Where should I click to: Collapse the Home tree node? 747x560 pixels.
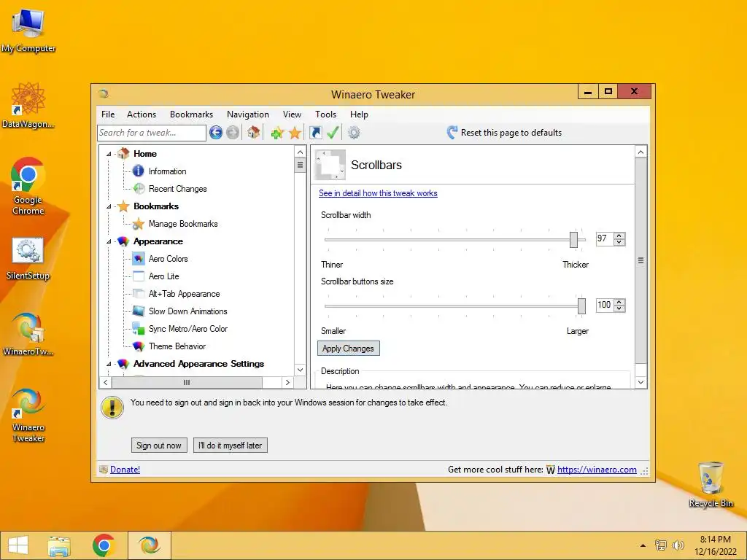coord(109,154)
